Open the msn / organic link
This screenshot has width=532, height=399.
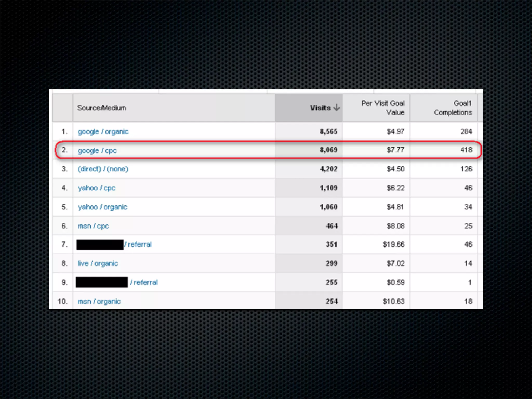coord(99,301)
